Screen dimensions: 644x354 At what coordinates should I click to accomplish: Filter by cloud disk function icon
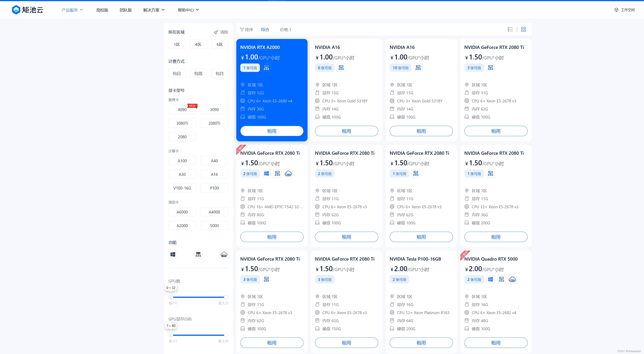(x=224, y=255)
